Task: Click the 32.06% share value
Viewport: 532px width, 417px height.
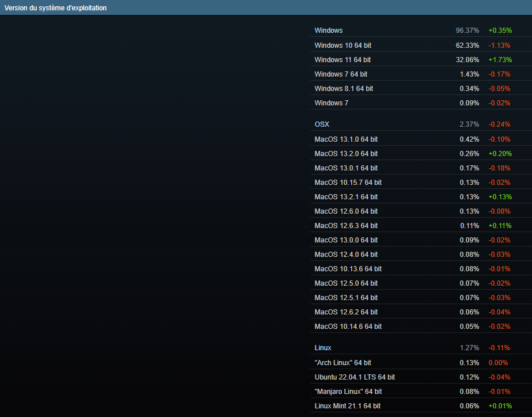Action: (x=467, y=60)
